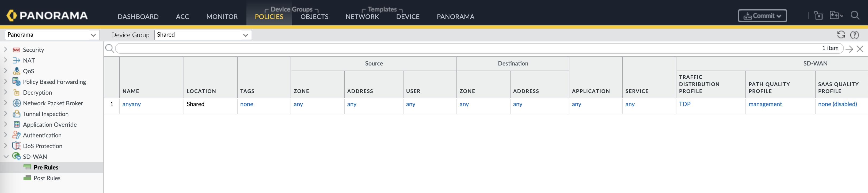Open the Panorama context dropdown
Screen dimensions: 868x193
click(52, 35)
